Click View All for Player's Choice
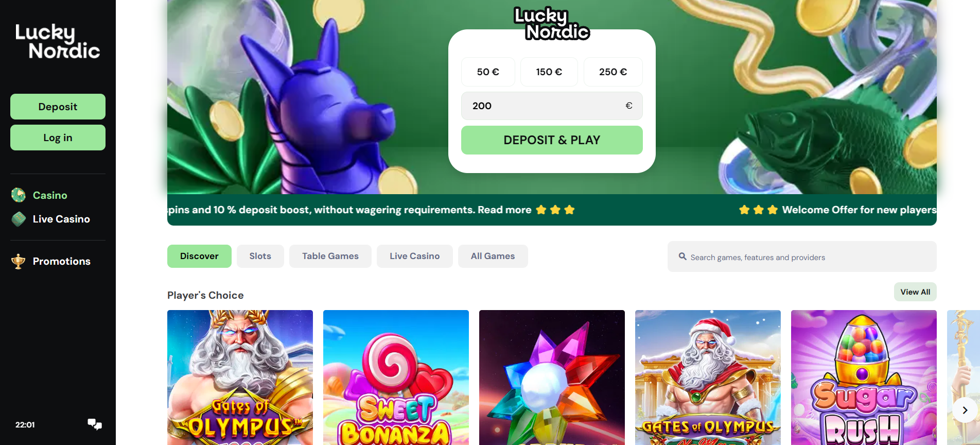Screen dimensions: 980x445 (x=915, y=292)
